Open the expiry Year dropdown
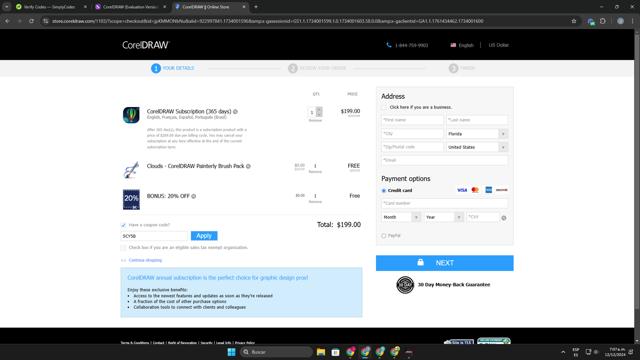Image resolution: width=640 pixels, height=360 pixels. (x=443, y=217)
